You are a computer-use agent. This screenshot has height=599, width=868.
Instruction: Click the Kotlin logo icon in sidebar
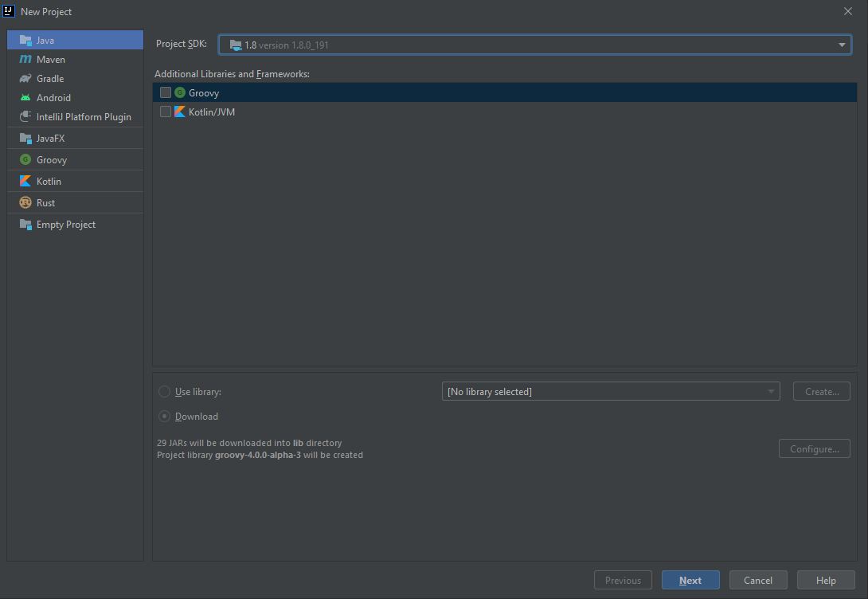point(25,181)
